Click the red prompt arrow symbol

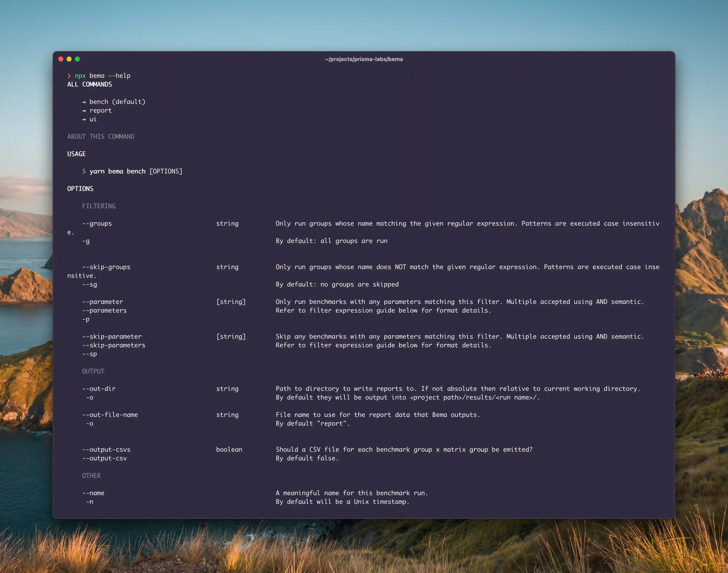69,76
